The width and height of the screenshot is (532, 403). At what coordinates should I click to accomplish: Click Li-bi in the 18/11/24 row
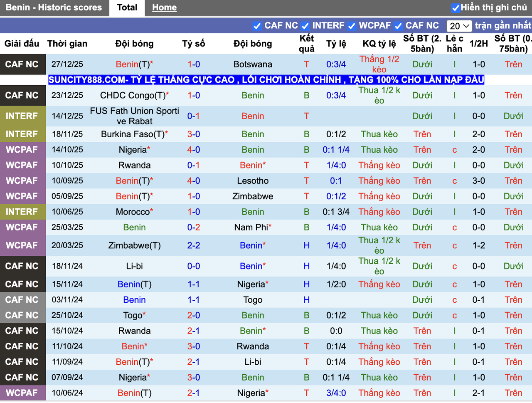134,266
